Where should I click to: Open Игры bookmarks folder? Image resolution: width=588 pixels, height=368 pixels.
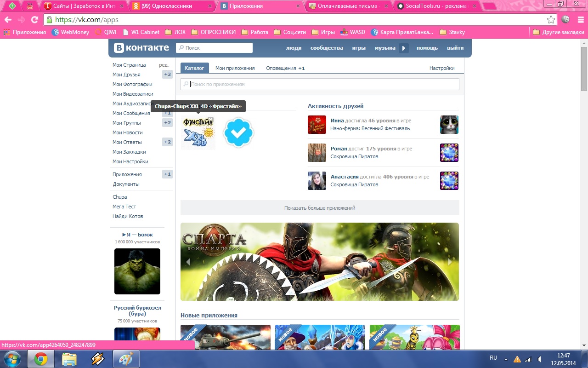coord(323,32)
